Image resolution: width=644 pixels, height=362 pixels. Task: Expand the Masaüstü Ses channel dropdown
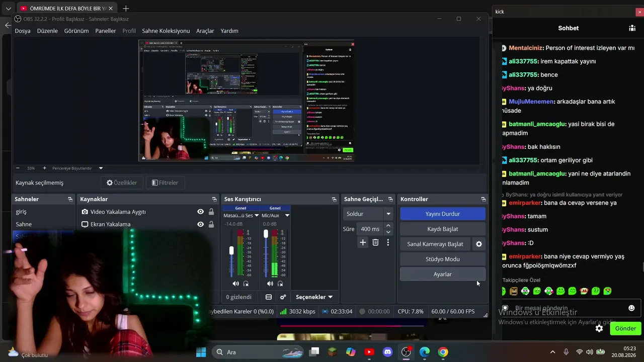point(257,215)
